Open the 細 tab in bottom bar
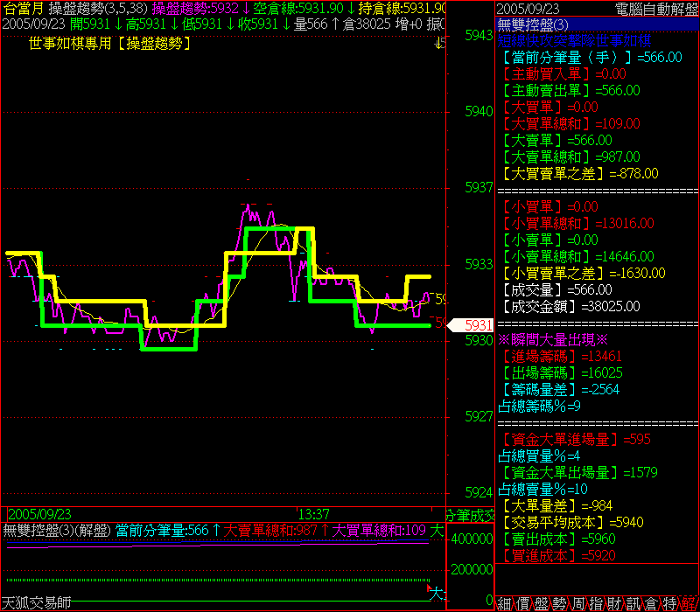The height and width of the screenshot is (612, 700). tap(505, 603)
